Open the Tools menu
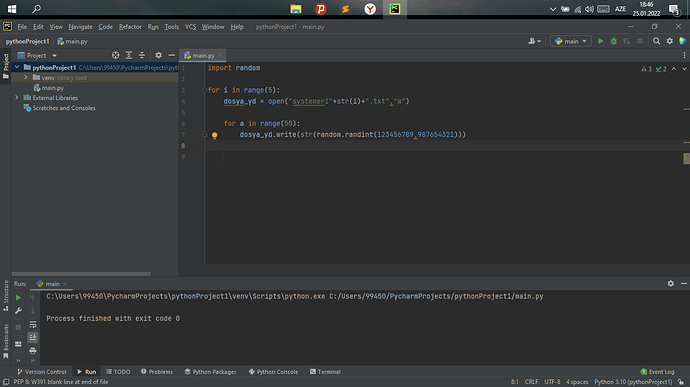690x387 pixels. pos(172,27)
